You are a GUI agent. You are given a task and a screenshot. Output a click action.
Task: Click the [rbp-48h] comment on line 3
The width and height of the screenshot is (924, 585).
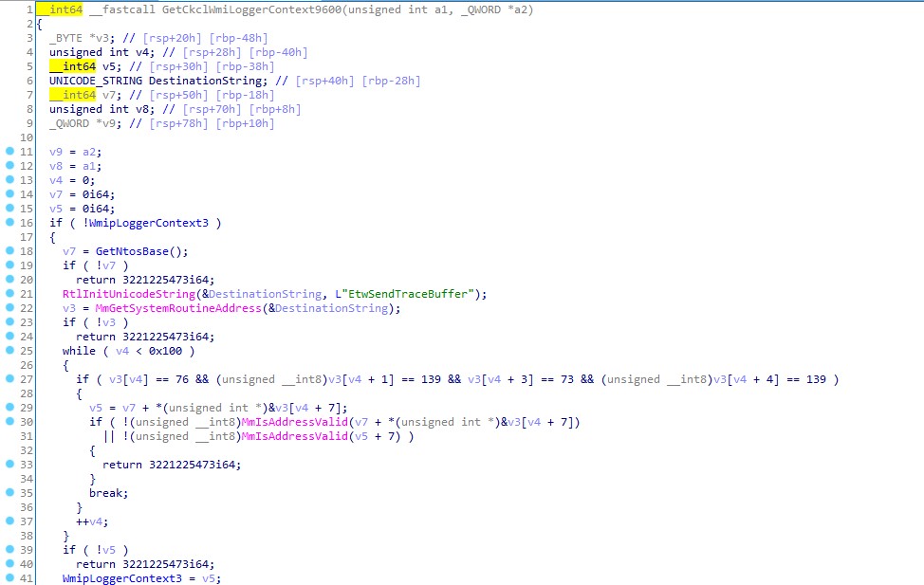239,38
